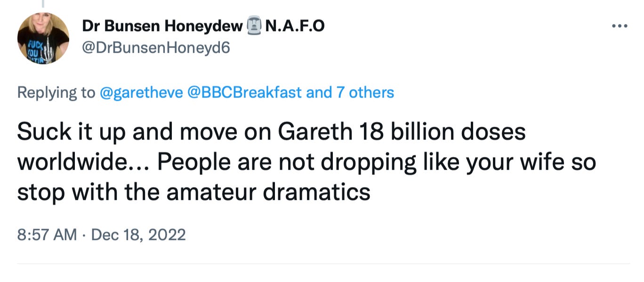Expand the "and 7 others" recipients list

coord(350,92)
